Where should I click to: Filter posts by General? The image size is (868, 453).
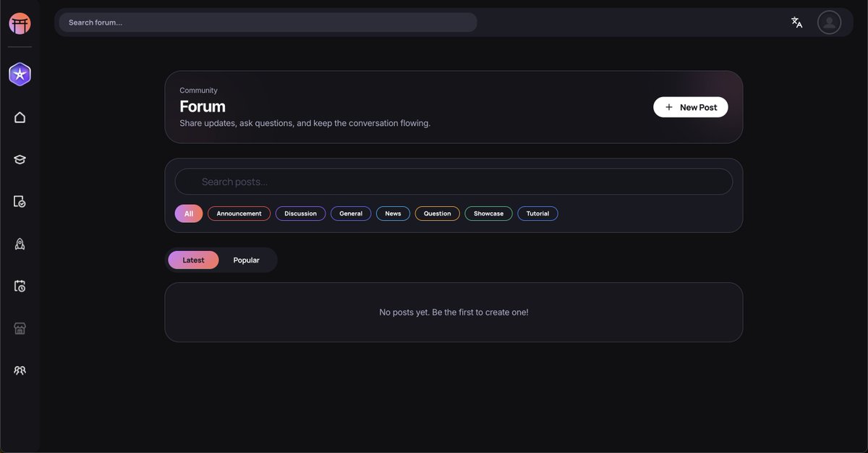[351, 213]
